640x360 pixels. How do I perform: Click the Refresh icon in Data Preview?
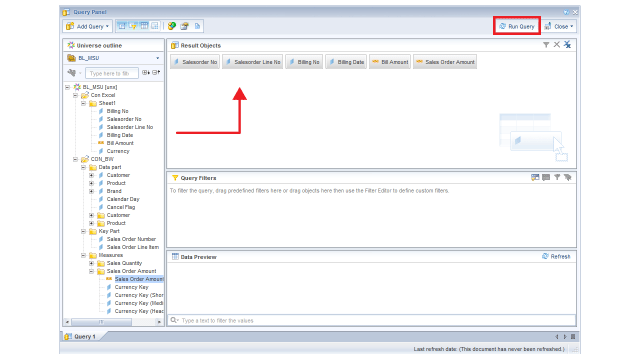pyautogui.click(x=556, y=256)
